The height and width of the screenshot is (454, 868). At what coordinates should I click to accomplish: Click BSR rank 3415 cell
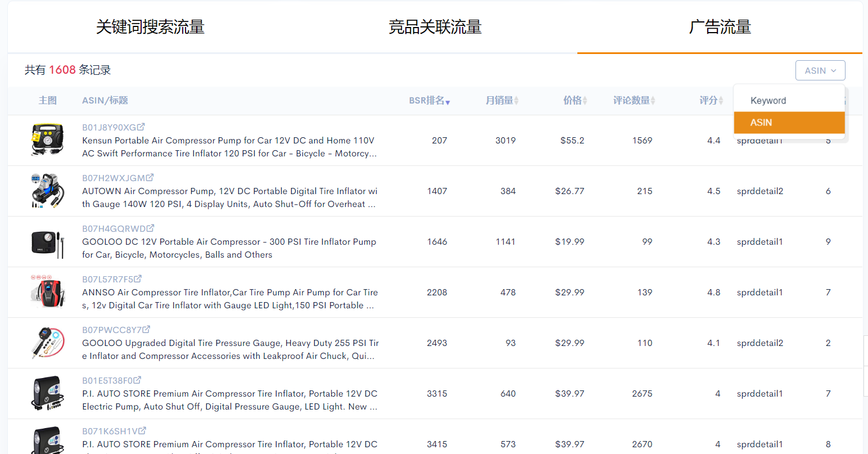point(437,444)
